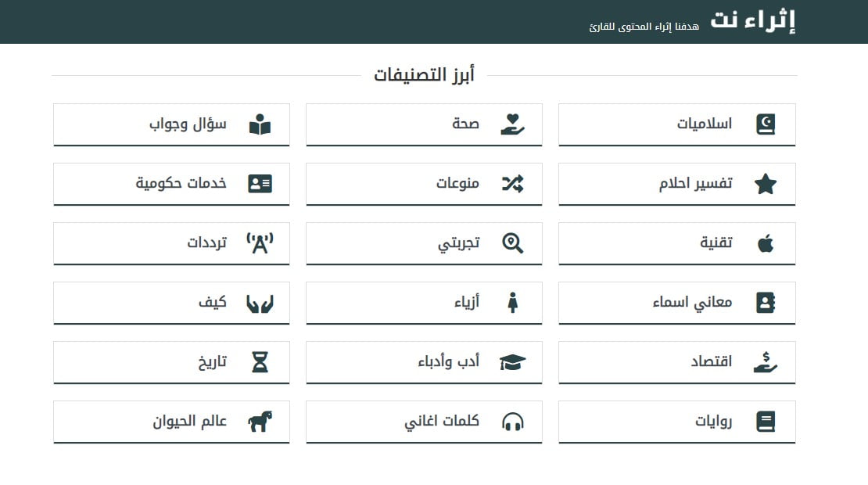868x485 pixels.
Task: Click the headphones icon for كلمات اغاني
Action: (513, 422)
